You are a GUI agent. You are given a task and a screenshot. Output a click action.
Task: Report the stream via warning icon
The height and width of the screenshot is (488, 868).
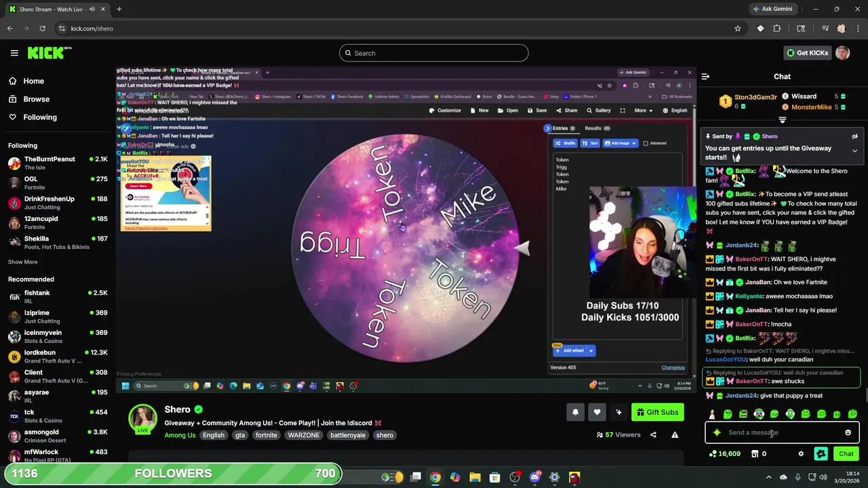[x=675, y=435]
